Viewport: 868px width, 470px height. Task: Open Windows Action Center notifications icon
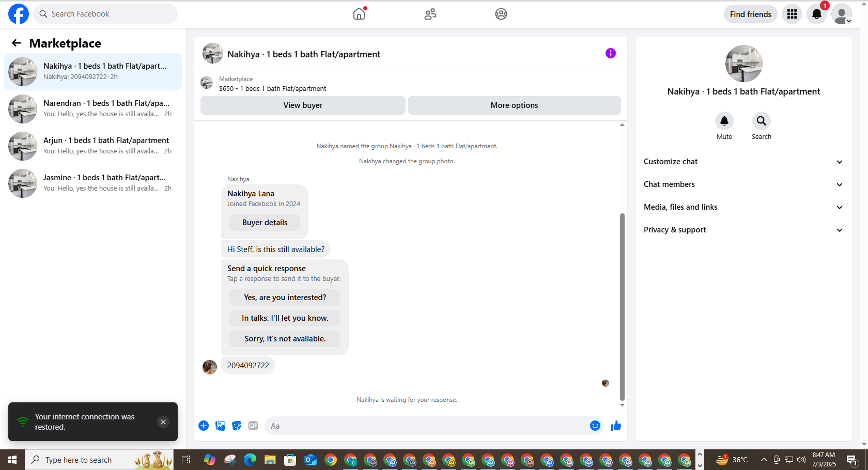(853, 460)
